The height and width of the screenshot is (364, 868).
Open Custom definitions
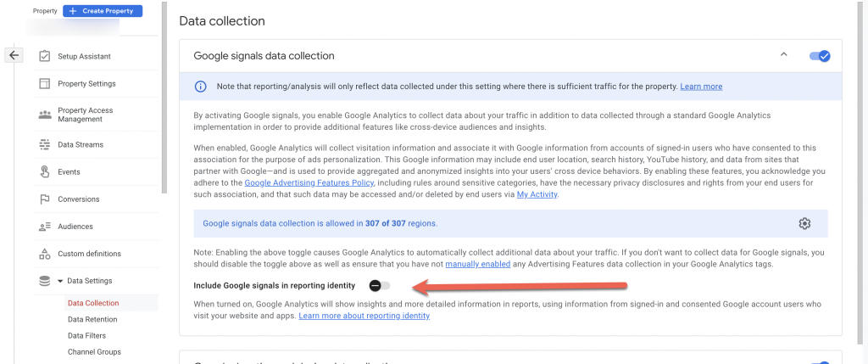[x=89, y=254]
